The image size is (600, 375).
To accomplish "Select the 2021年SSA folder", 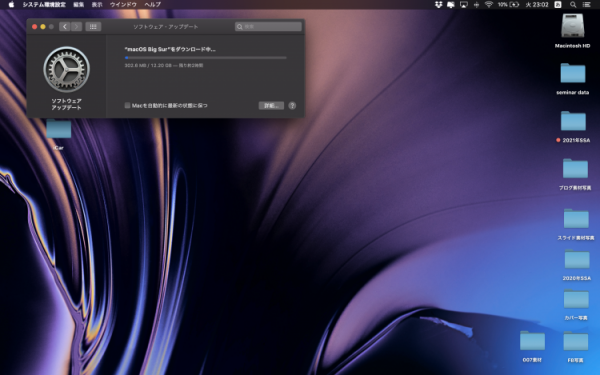I will point(573,121).
